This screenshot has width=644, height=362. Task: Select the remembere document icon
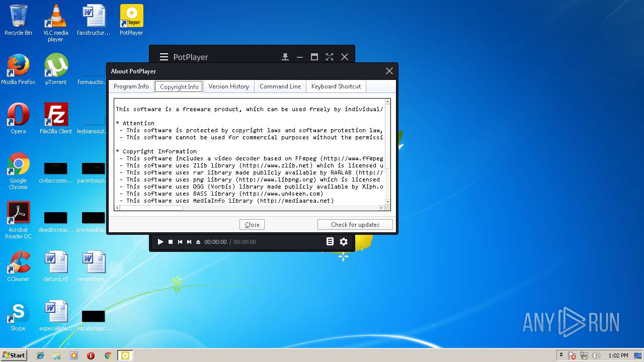tap(94, 266)
